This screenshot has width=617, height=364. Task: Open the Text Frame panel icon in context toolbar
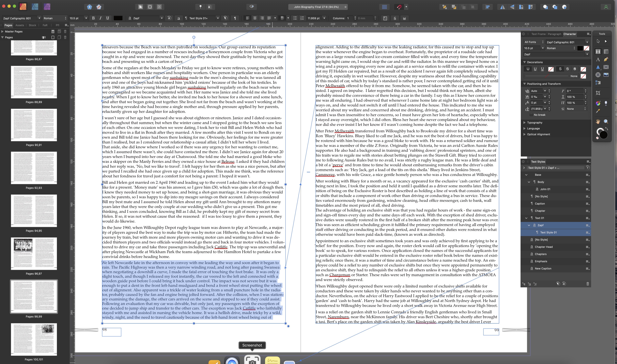(x=385, y=18)
